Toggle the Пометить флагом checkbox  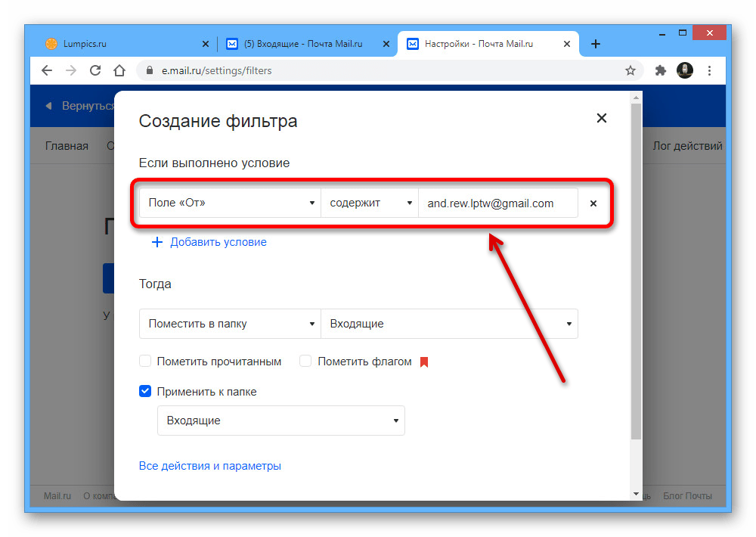(305, 362)
